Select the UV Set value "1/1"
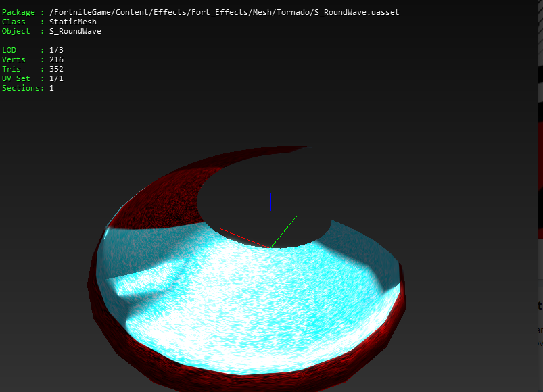Screen dimensions: 543x392 point(56,78)
